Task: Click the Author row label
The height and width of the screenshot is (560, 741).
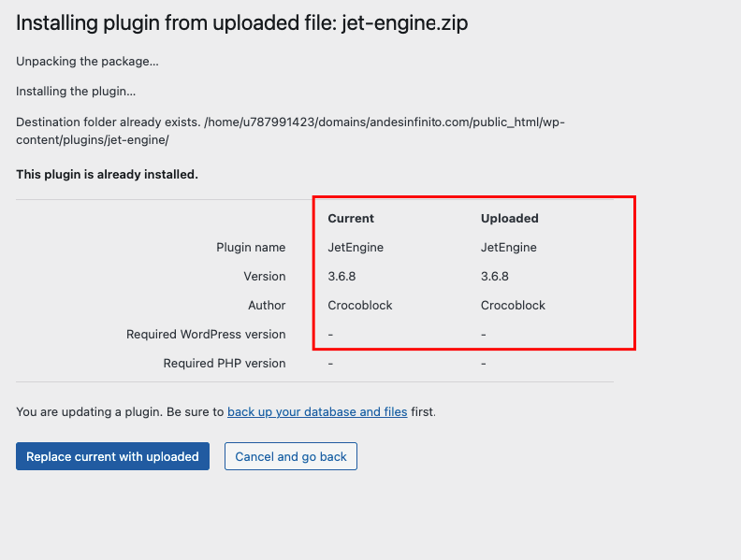Action: [267, 306]
